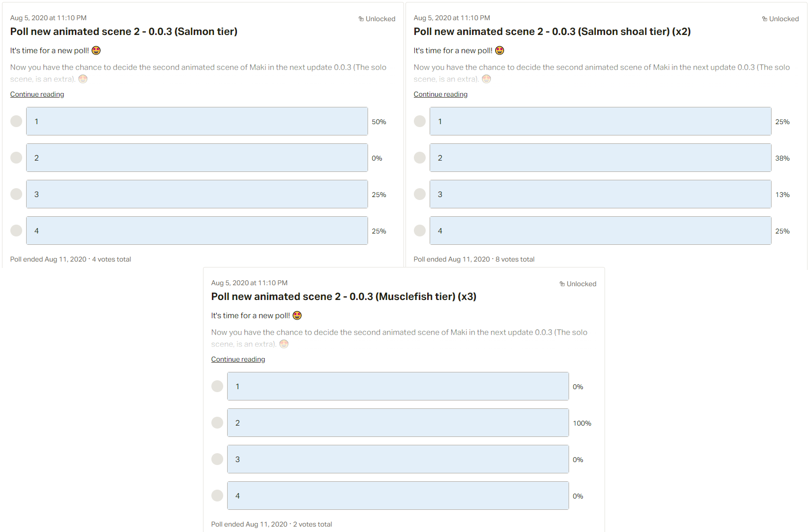Click the Unlocked lock icon on Musclefish poll
The height and width of the screenshot is (532, 810).
[x=562, y=284]
